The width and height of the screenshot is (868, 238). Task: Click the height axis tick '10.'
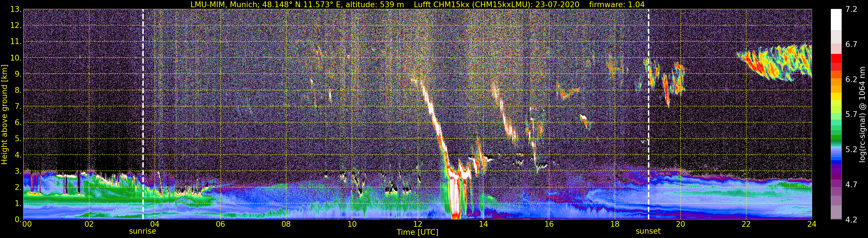[x=16, y=58]
